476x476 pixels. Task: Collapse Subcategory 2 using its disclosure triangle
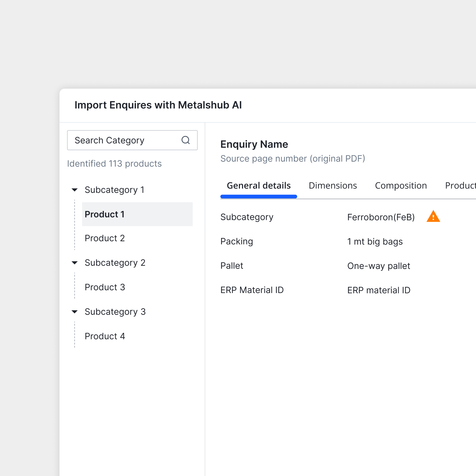(x=74, y=262)
